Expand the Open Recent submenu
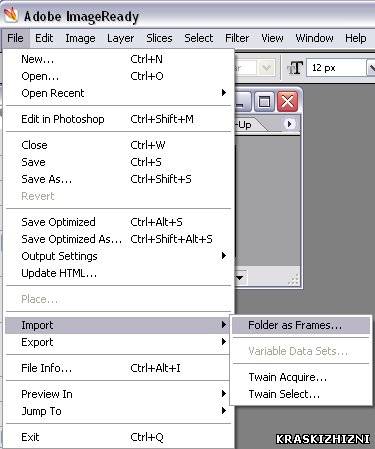 tap(118, 93)
